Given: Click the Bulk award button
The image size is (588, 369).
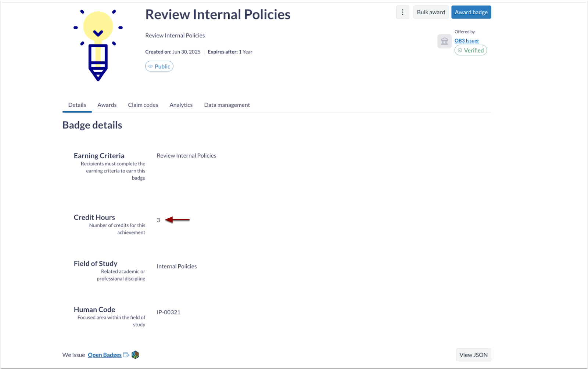Looking at the screenshot, I should 431,12.
